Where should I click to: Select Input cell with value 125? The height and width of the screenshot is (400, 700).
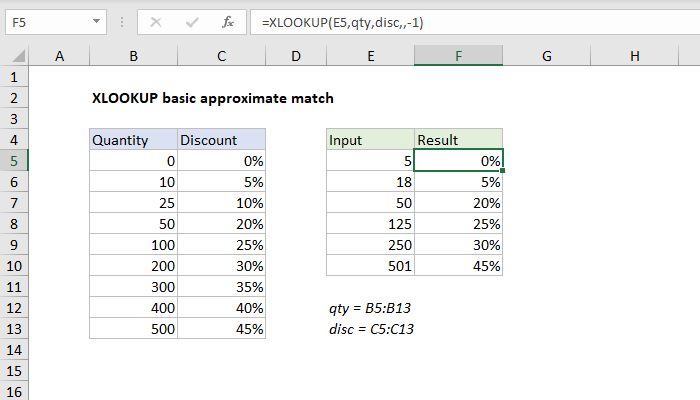[x=371, y=224]
